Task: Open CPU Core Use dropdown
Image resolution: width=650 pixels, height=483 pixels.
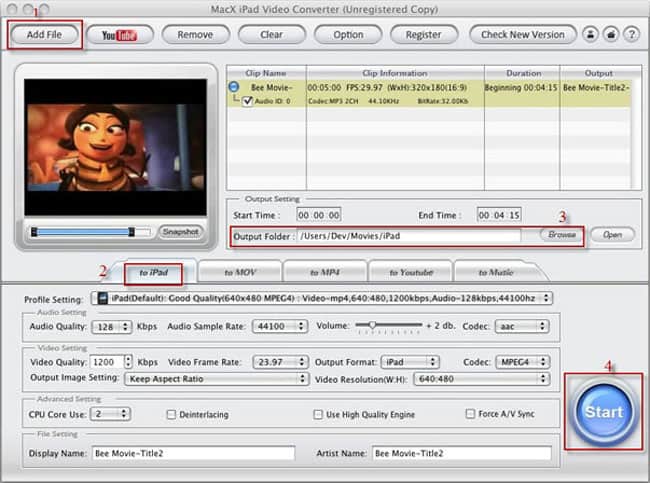Action: coord(110,414)
